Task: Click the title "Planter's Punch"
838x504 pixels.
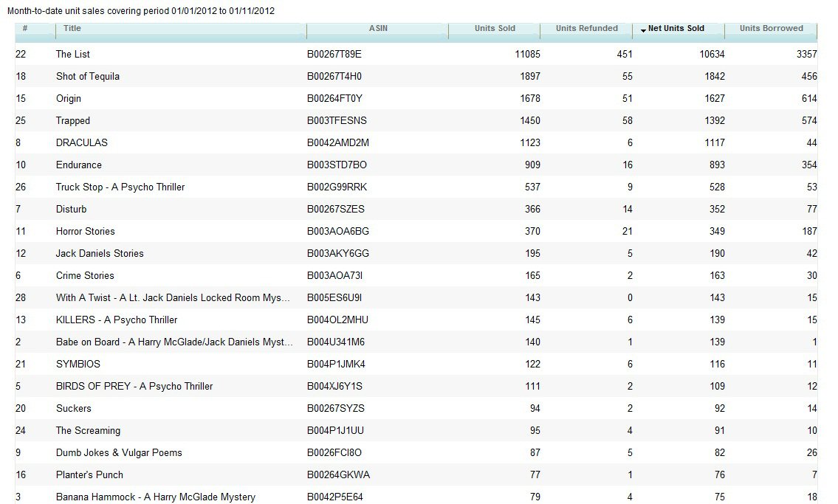Action: point(89,475)
